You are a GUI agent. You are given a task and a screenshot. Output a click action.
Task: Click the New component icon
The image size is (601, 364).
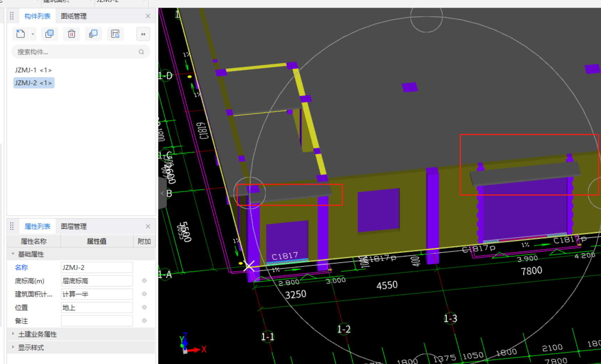(x=21, y=34)
